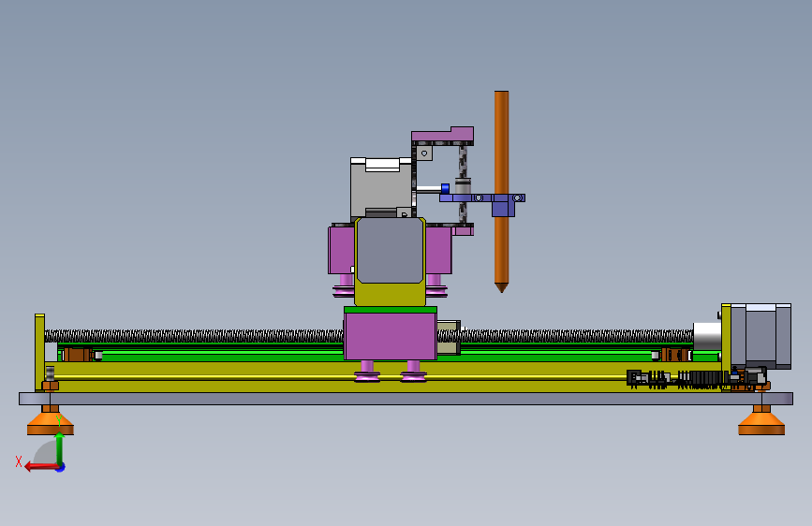Pick the yellow end plate at the left end
Image resolution: width=812 pixels, height=526 pixels.
pyautogui.click(x=39, y=352)
